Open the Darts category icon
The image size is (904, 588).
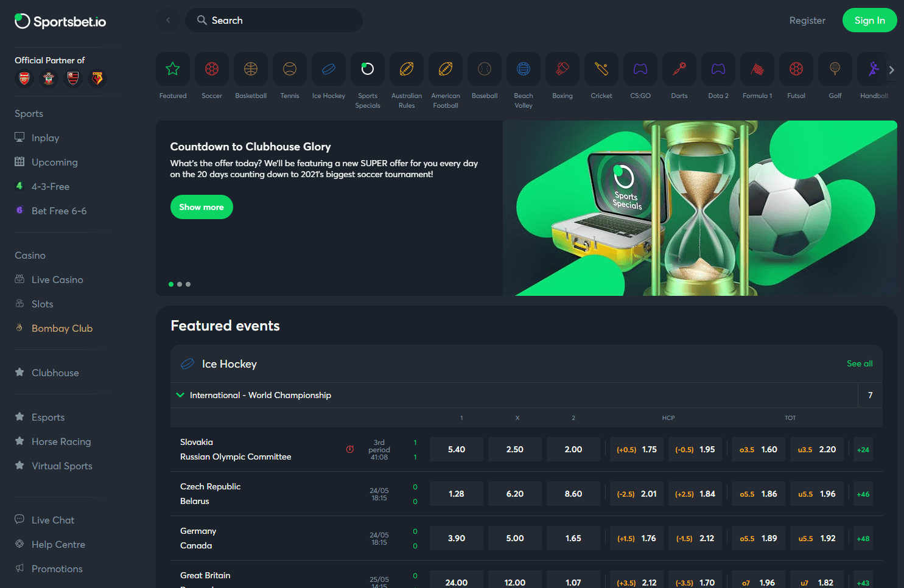(679, 69)
